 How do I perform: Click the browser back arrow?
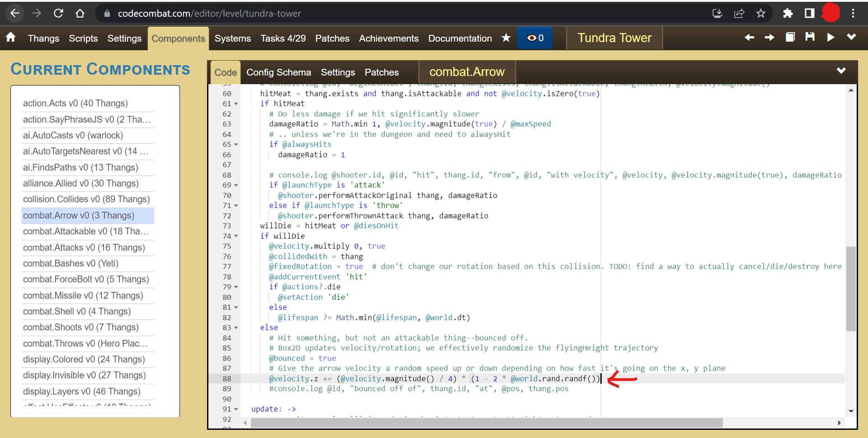point(15,13)
